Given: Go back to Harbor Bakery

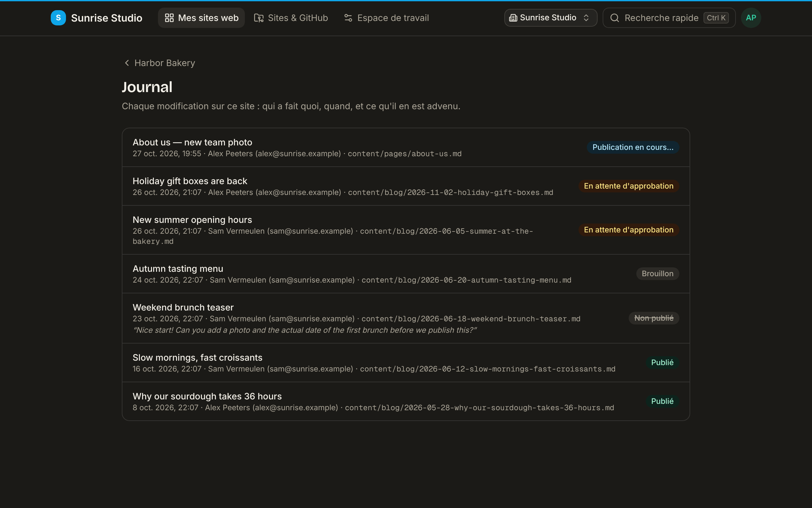Looking at the screenshot, I should tap(160, 63).
